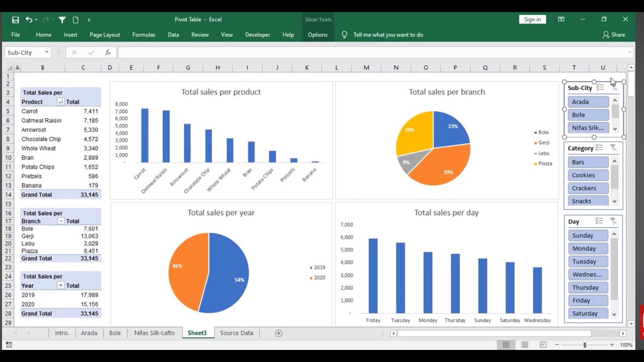Create a new blank workbook icon
This screenshot has width=644, height=362.
pos(75,20)
